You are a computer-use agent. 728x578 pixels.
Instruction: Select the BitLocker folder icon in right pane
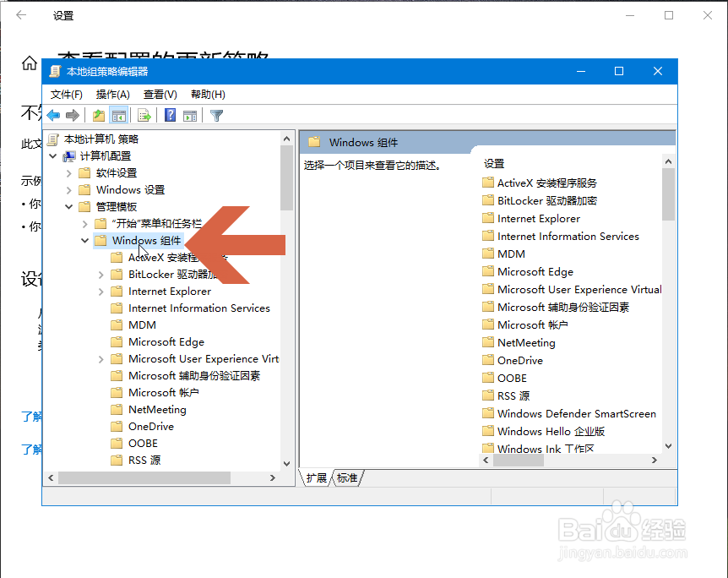[x=488, y=199]
